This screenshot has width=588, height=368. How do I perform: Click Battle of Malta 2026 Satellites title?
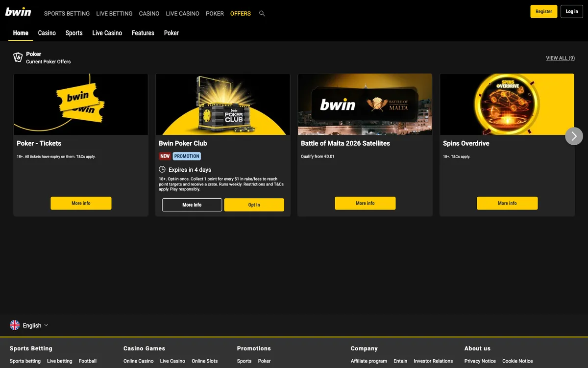pyautogui.click(x=345, y=143)
